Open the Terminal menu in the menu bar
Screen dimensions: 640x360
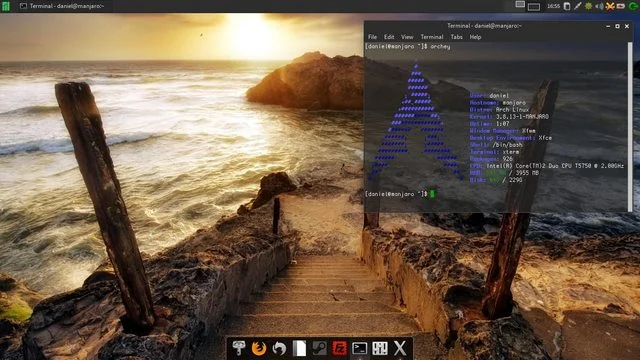pyautogui.click(x=432, y=37)
